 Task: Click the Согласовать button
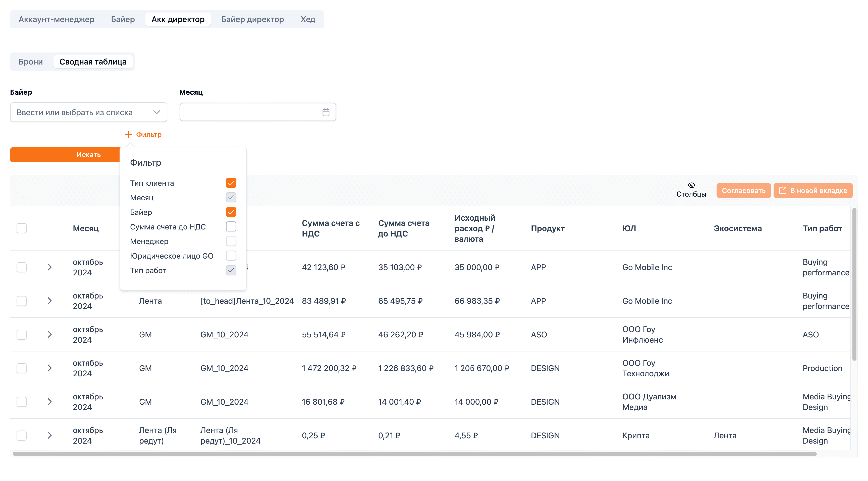click(x=743, y=191)
